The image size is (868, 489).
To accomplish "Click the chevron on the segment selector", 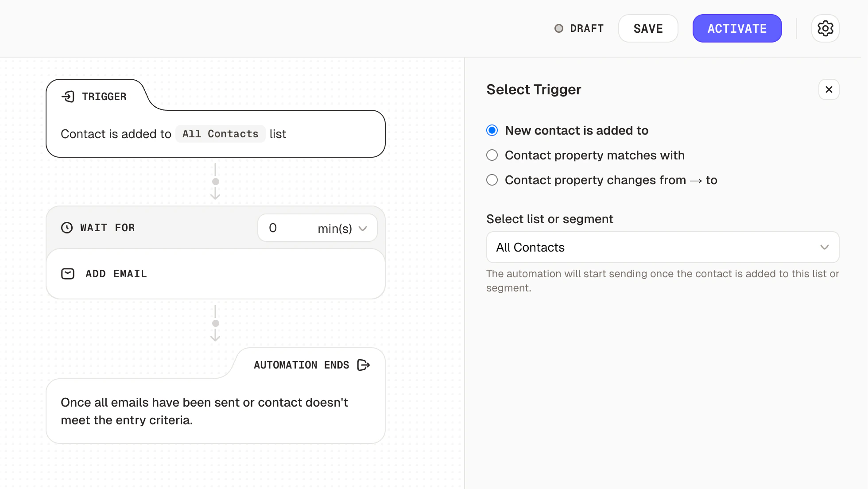I will coord(824,247).
